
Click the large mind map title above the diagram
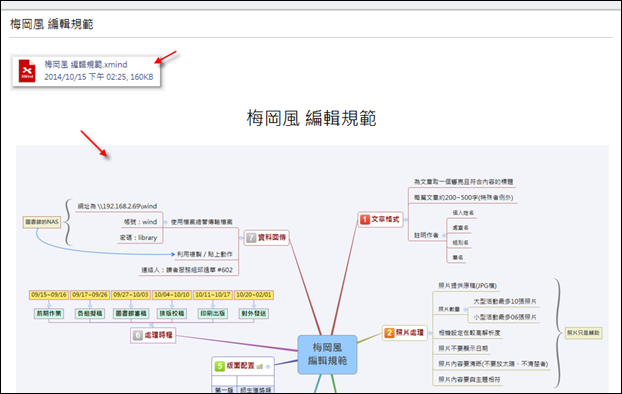tap(311, 118)
